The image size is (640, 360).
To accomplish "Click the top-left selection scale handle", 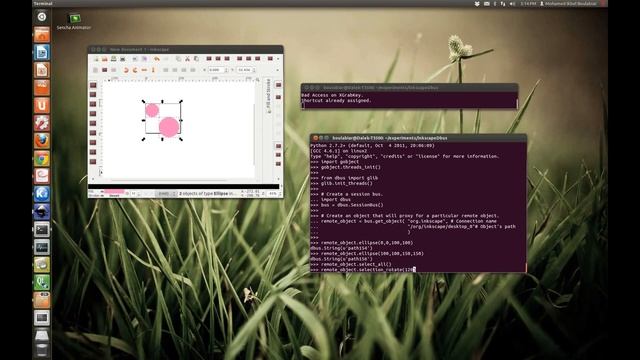I will point(143,101).
